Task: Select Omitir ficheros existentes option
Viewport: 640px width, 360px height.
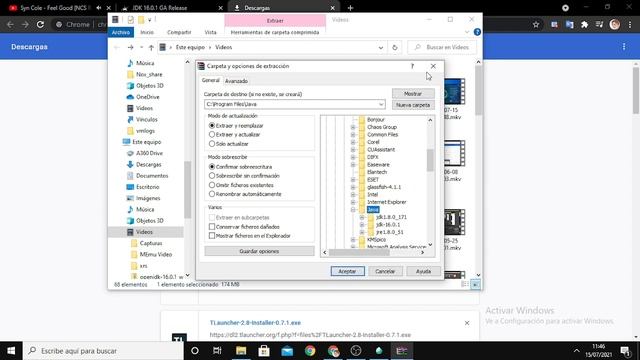Action: tap(211, 185)
